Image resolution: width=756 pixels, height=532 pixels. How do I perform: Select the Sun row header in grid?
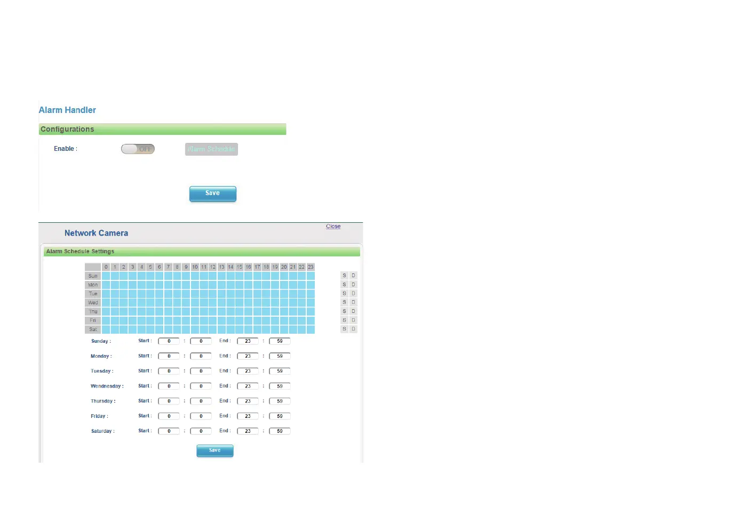click(93, 276)
